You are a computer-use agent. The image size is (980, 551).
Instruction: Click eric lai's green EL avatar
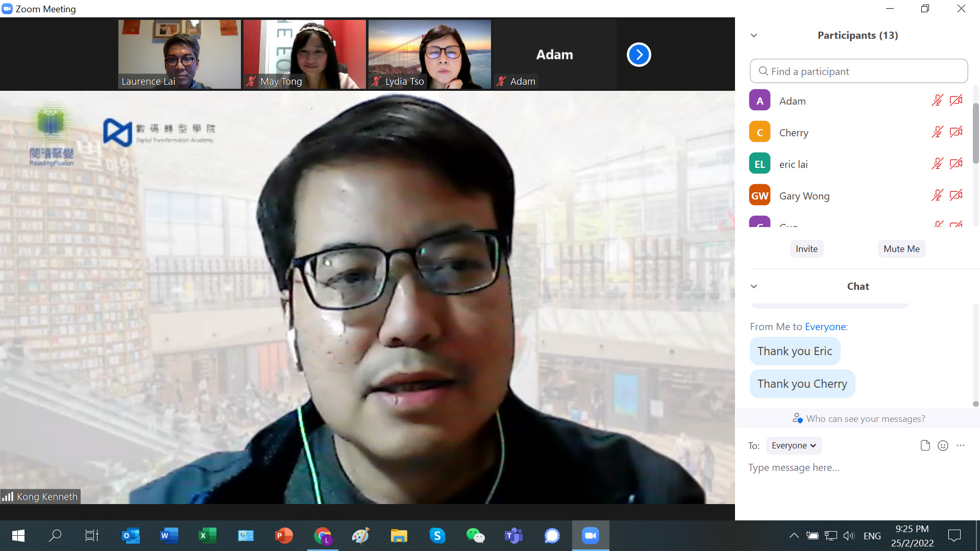(x=759, y=164)
